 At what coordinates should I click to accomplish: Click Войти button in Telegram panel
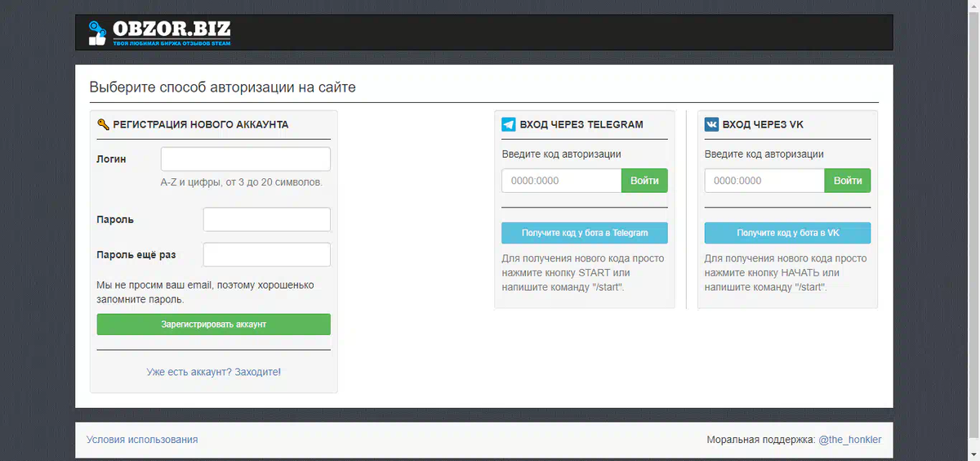coord(644,181)
